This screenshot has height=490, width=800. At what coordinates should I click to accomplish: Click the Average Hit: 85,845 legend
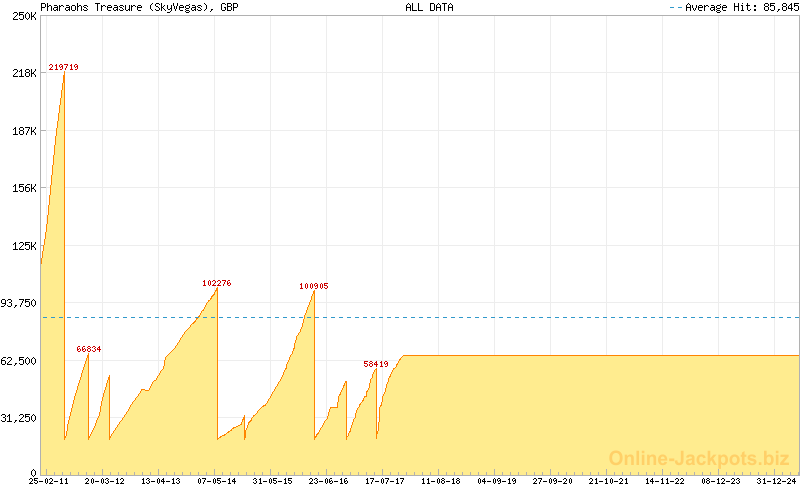733,7
